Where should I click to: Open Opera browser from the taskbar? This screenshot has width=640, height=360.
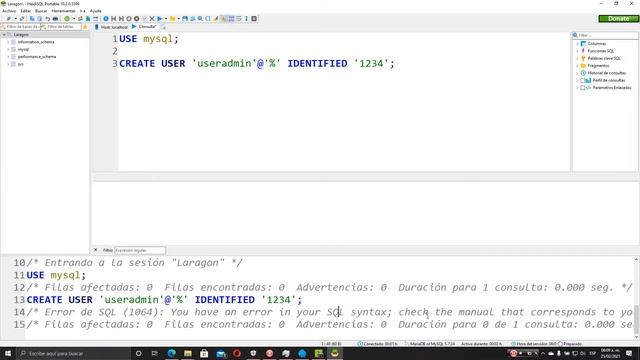point(237,353)
